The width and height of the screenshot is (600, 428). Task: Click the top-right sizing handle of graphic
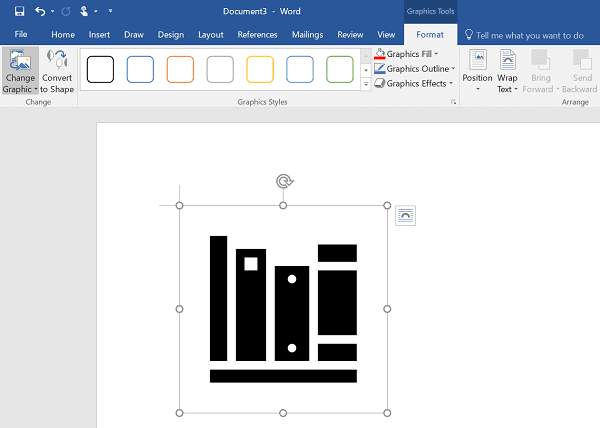(387, 205)
